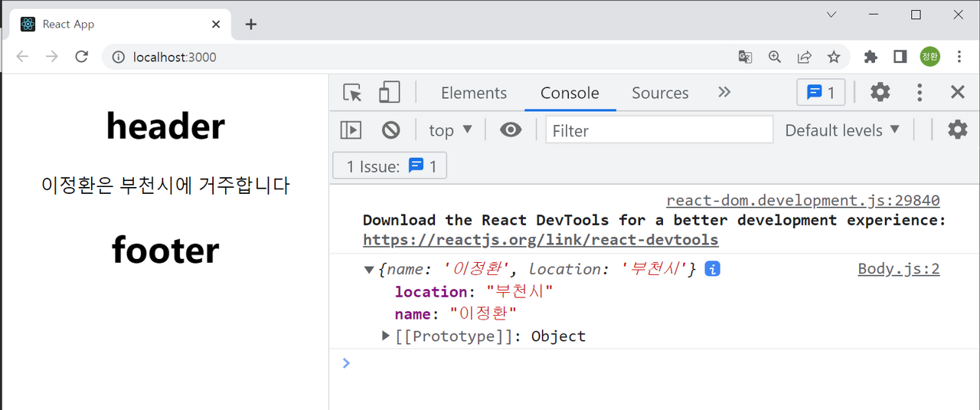Go forward in browser
This screenshot has height=410, width=980.
click(51, 57)
